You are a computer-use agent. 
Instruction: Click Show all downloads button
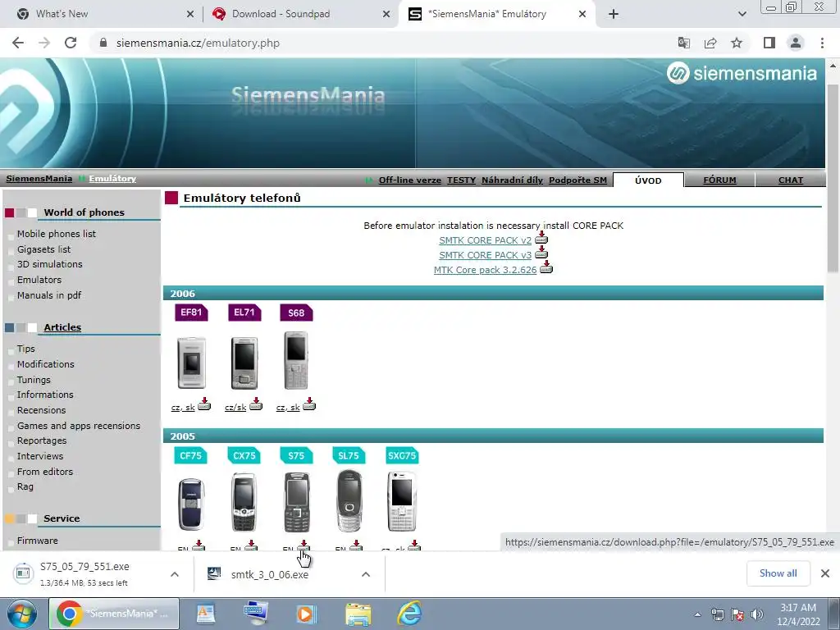(x=778, y=573)
